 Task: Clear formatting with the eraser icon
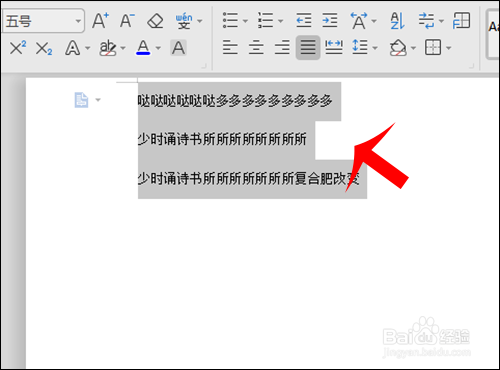pos(155,21)
